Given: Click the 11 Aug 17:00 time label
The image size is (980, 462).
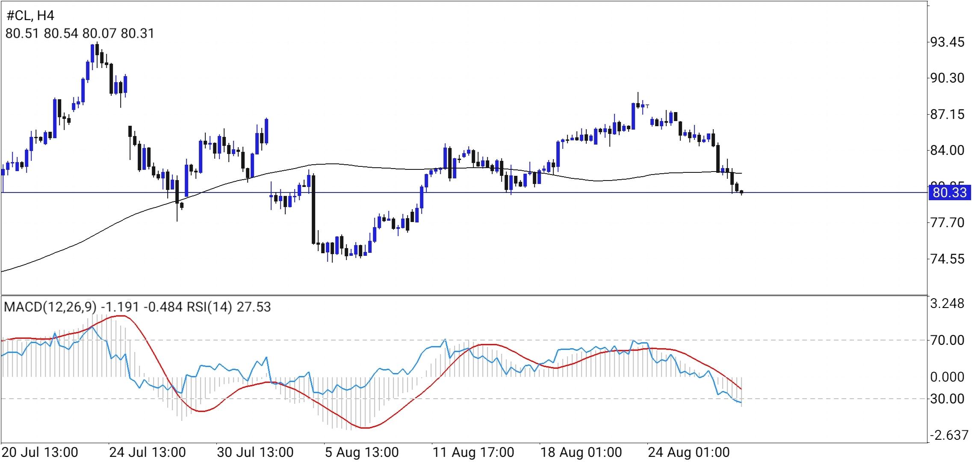Looking at the screenshot, I should (473, 452).
